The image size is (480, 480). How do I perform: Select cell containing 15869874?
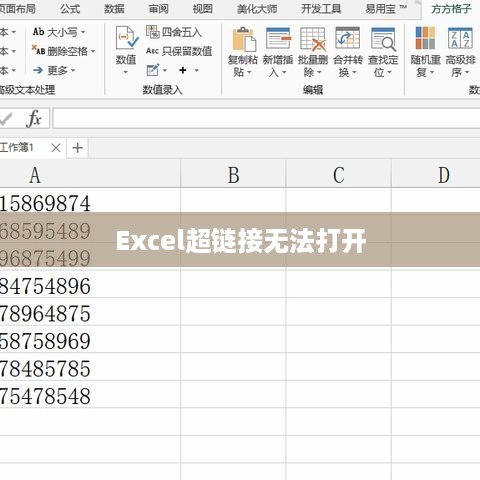click(x=90, y=202)
